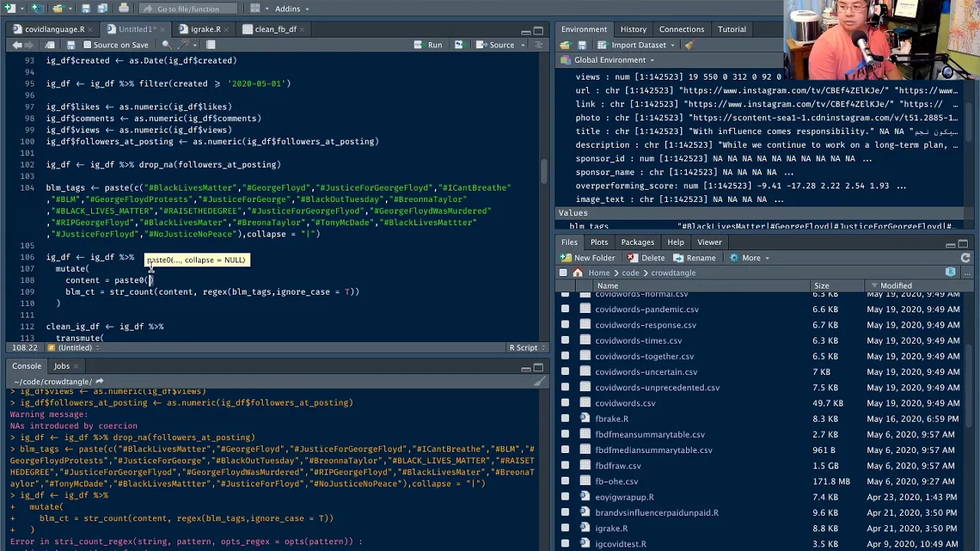980x551 pixels.
Task: Show the script in a new window
Action: coord(50,45)
